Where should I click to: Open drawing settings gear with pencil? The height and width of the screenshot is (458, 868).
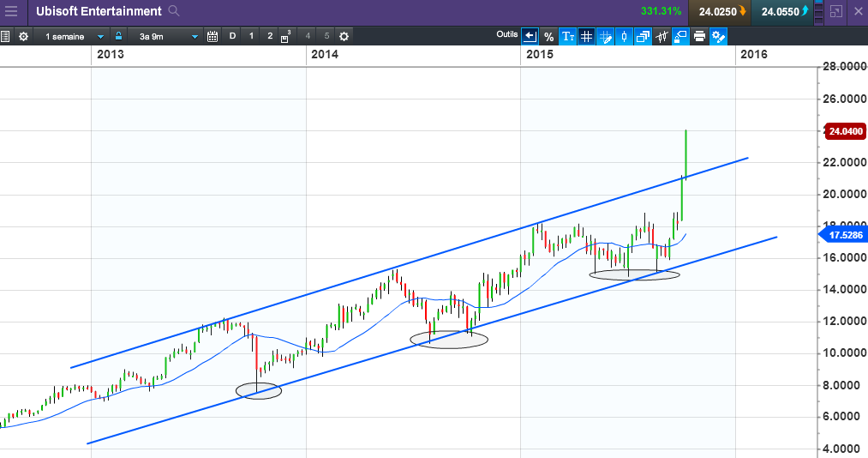coord(719,37)
